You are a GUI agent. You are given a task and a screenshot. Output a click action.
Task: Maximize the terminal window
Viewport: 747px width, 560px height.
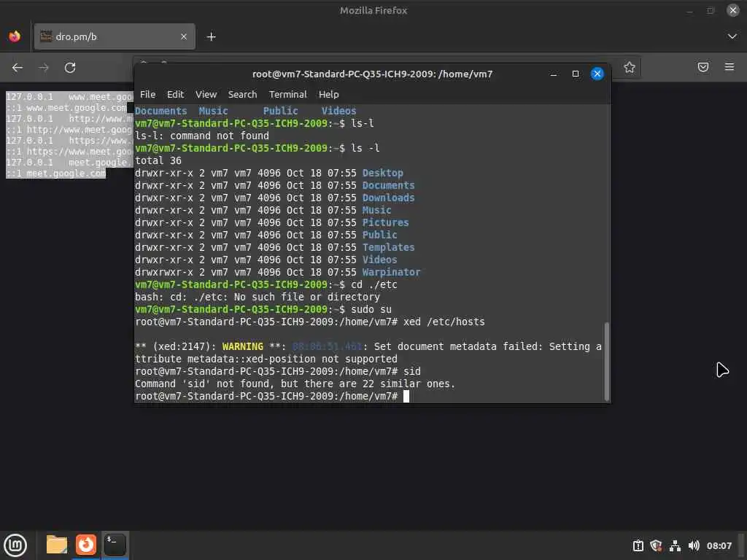point(576,74)
